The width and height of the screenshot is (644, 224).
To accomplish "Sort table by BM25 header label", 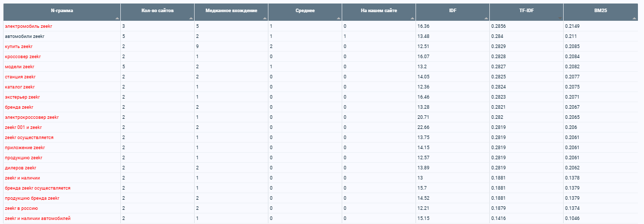I will coord(601,10).
